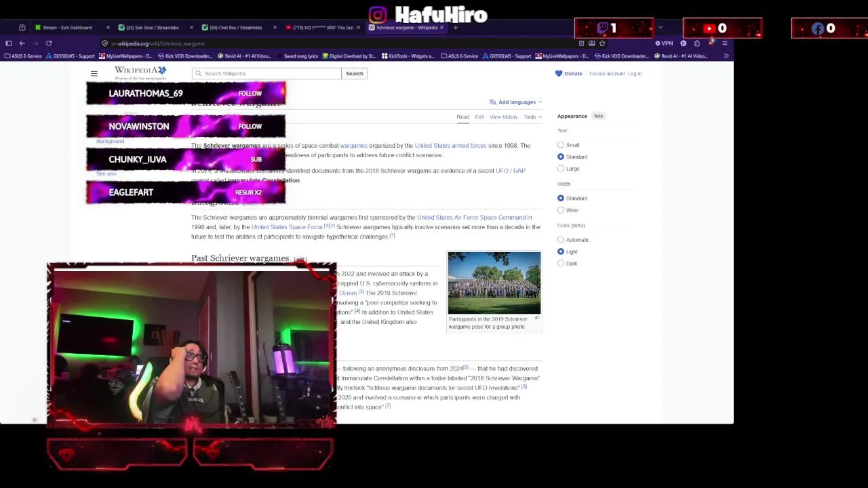The width and height of the screenshot is (868, 488).
Task: Open the tab list icon left of tabs
Action: tap(22, 28)
